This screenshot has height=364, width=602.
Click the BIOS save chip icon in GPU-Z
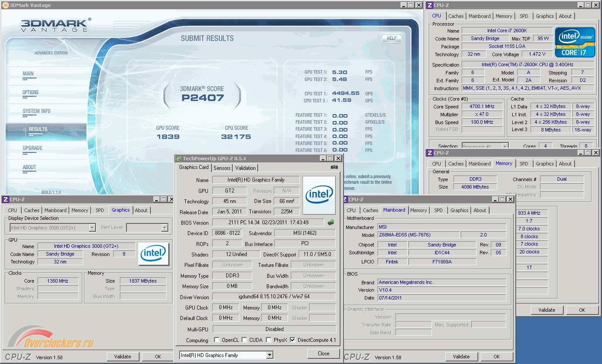click(x=331, y=222)
